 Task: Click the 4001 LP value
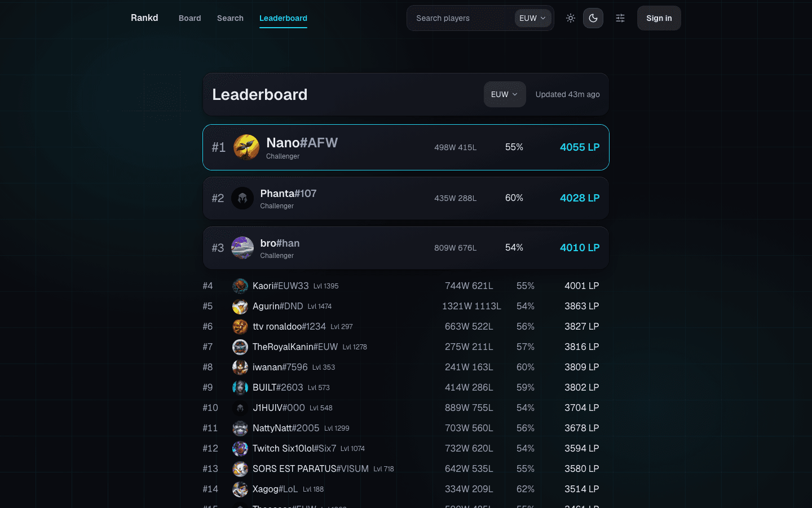[x=582, y=286]
